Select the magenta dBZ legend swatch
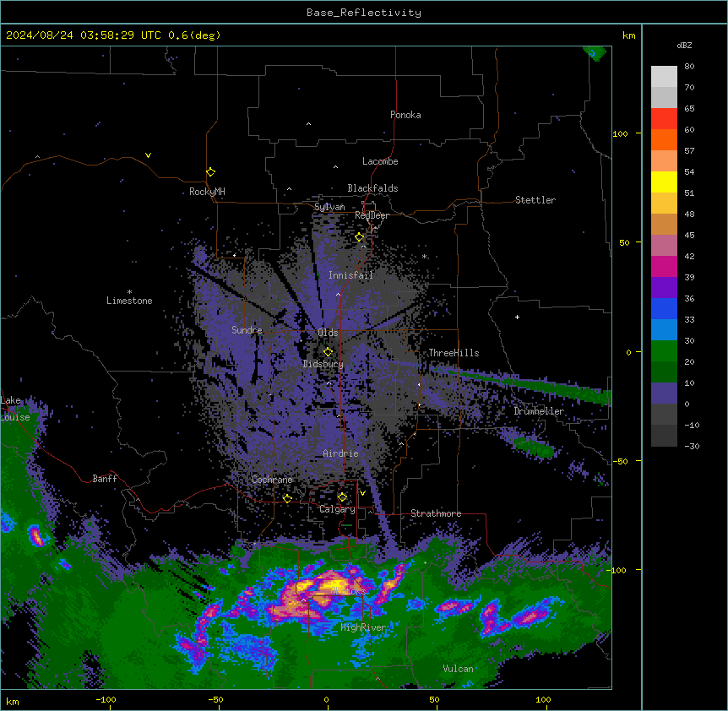Image resolution: width=728 pixels, height=711 pixels. 664,266
